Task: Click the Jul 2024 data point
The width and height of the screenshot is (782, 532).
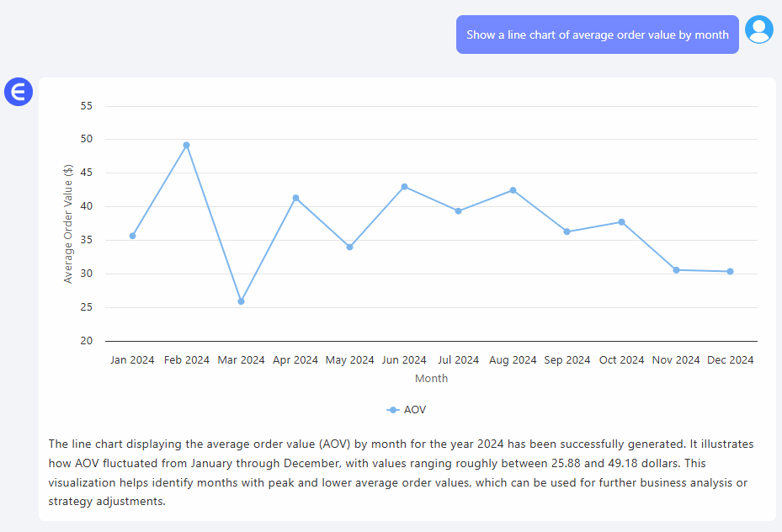Action: pos(458,211)
